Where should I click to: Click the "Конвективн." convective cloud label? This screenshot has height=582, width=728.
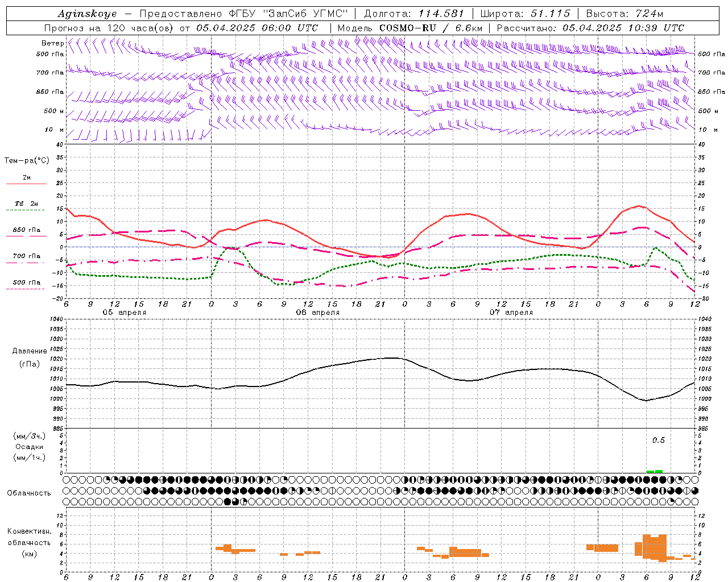(x=29, y=531)
